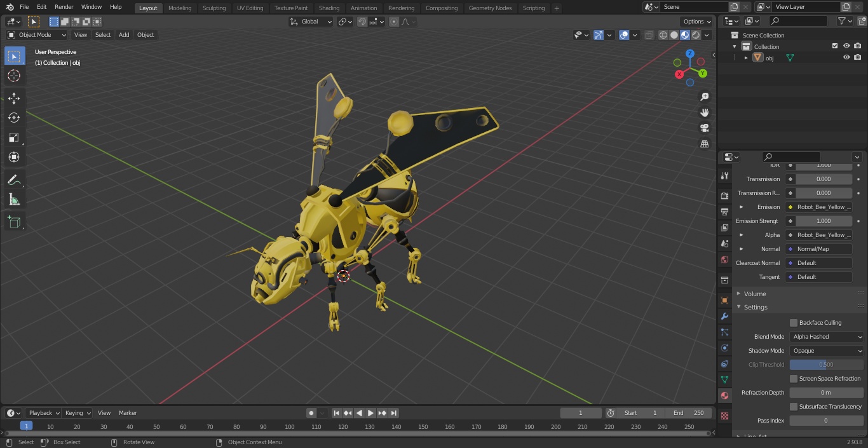The height and width of the screenshot is (448, 868).
Task: Click the Clip Threshold slider
Action: [827, 365]
